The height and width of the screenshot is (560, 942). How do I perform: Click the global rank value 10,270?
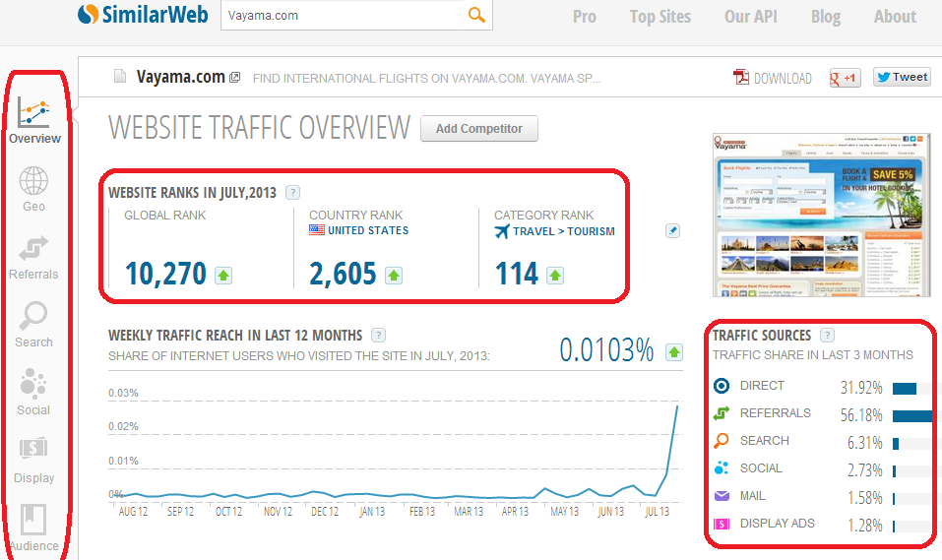click(165, 274)
